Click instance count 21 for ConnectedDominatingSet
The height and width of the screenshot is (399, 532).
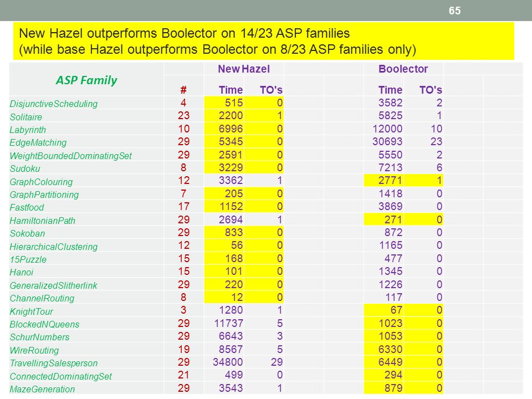pos(183,375)
